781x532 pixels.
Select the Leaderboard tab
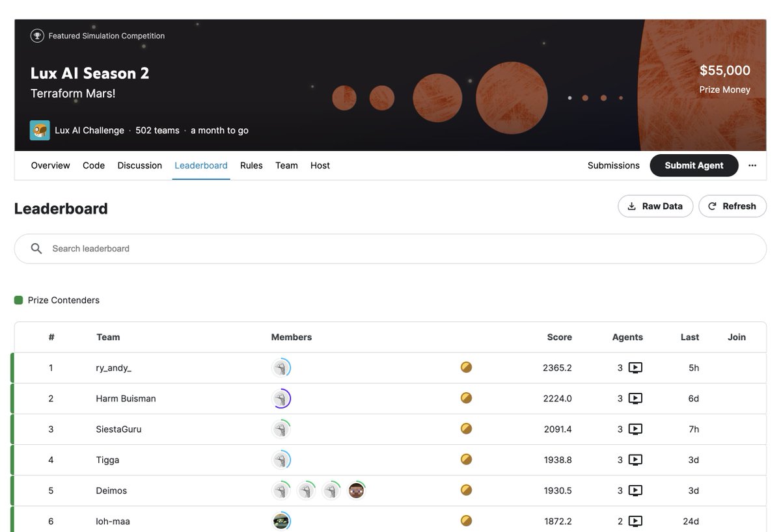coord(201,165)
